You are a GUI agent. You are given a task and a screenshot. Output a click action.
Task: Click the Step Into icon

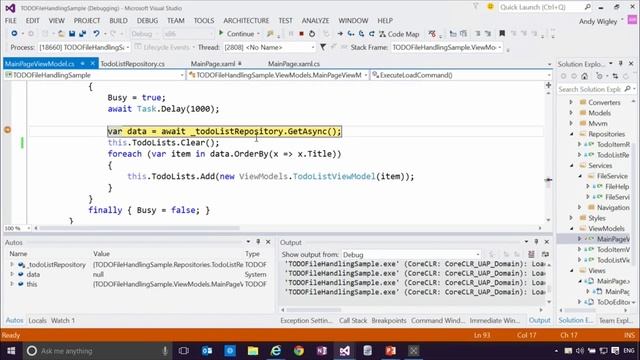coord(351,33)
